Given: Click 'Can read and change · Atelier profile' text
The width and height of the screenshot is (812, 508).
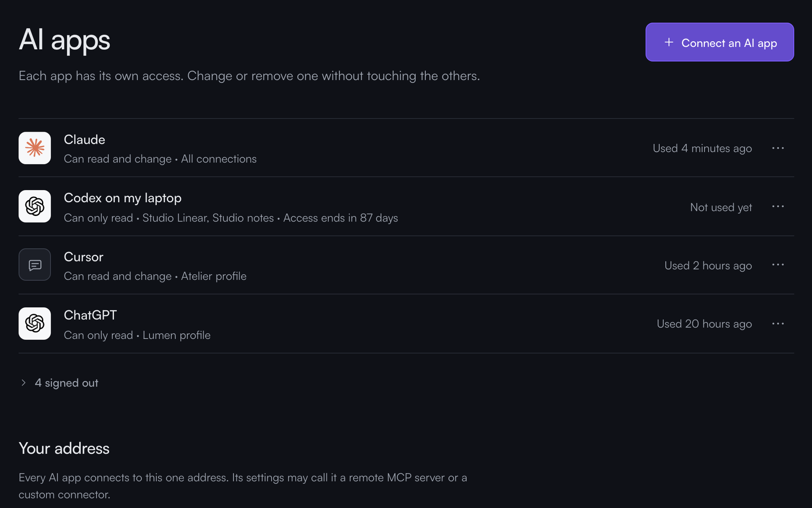Looking at the screenshot, I should [x=155, y=276].
